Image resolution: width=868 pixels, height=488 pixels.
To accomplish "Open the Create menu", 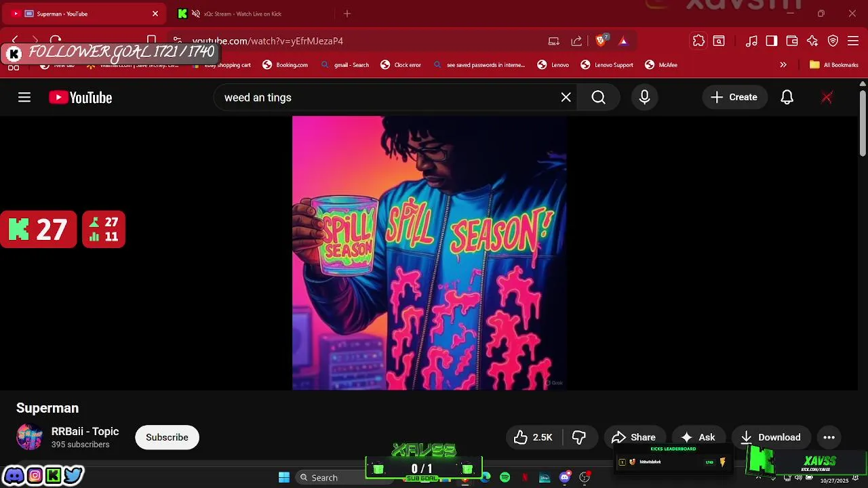I will (x=734, y=98).
